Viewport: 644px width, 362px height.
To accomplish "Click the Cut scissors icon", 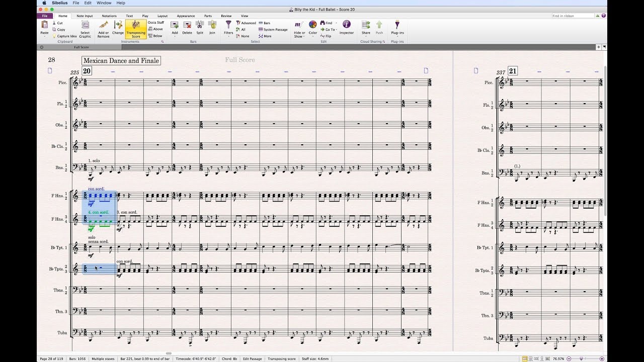I will tap(54, 23).
